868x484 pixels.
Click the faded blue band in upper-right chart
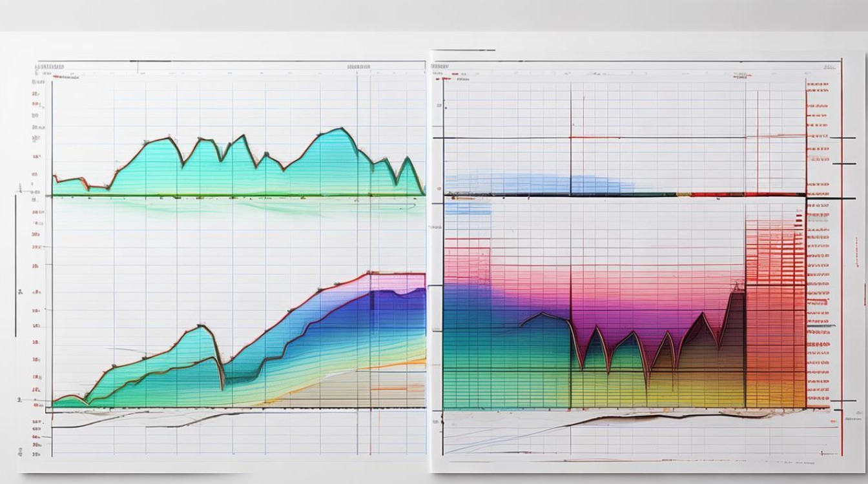pos(539,185)
